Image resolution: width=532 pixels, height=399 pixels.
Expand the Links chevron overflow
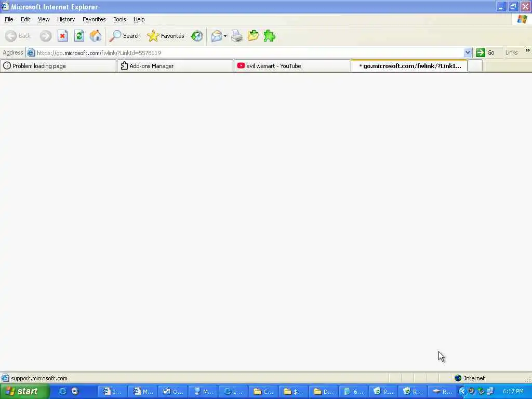pyautogui.click(x=528, y=50)
